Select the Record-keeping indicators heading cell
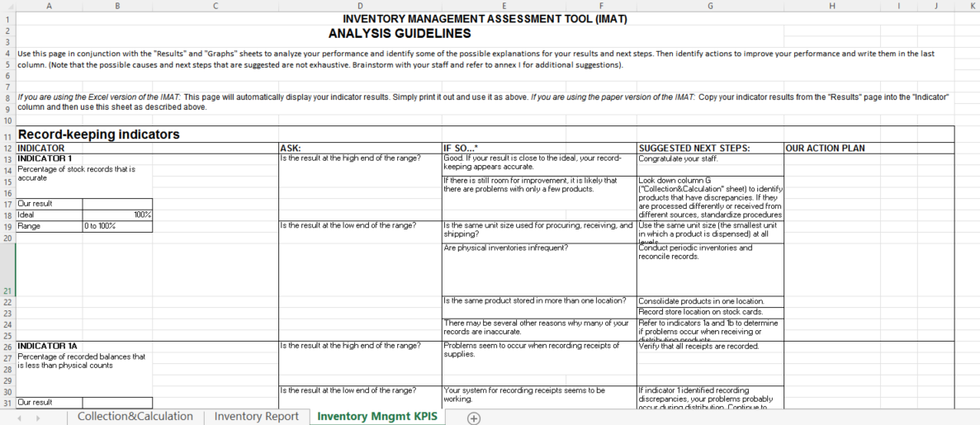Viewport: 980px width, 425px height. tap(99, 135)
